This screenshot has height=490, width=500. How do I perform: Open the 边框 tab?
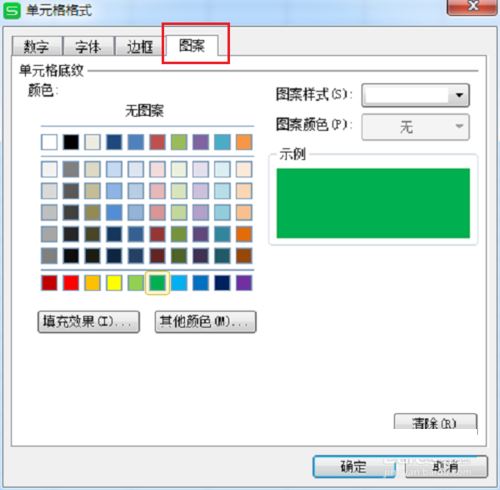pyautogui.click(x=140, y=46)
